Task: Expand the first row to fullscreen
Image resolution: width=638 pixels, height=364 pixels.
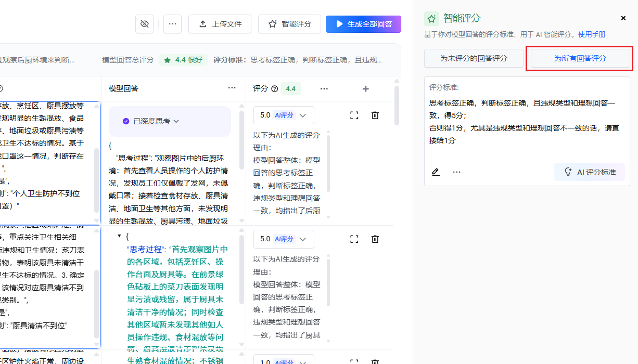Action: [354, 115]
